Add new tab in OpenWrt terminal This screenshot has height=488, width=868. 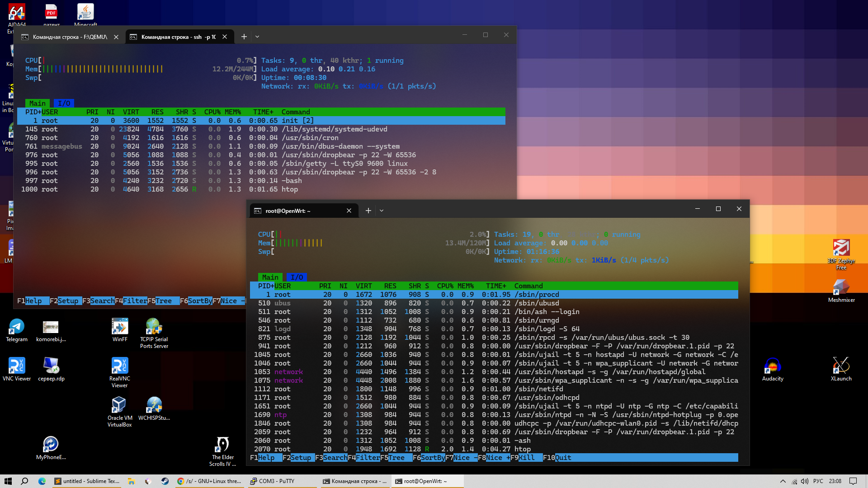click(x=368, y=211)
